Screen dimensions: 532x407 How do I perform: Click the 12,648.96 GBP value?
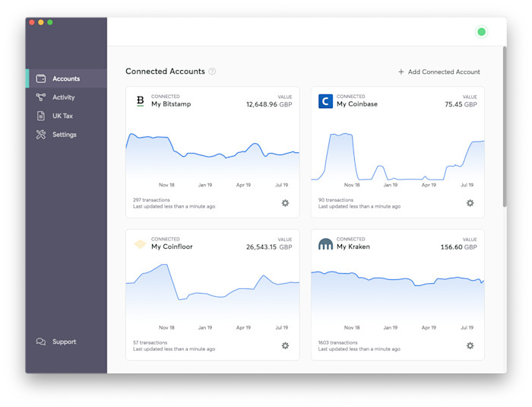tap(269, 104)
